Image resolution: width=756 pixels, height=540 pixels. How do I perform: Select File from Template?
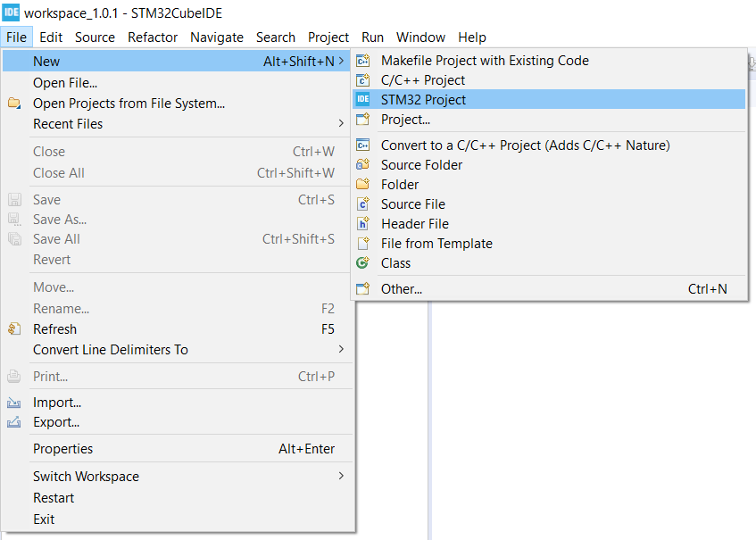tap(549, 244)
